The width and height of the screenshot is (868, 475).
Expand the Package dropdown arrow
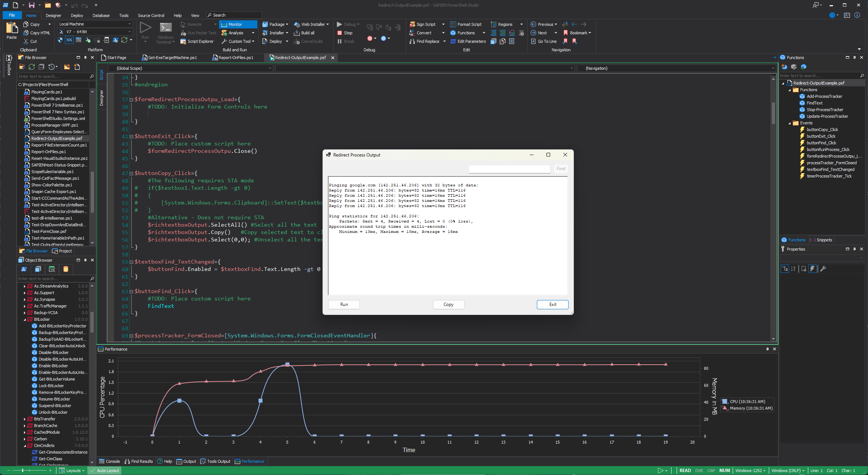pos(287,24)
